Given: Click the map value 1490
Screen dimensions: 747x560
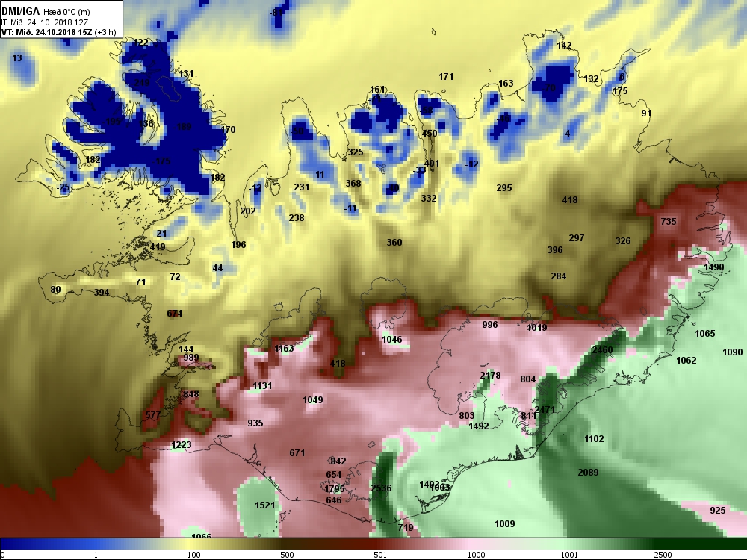Looking at the screenshot, I should (x=713, y=267).
